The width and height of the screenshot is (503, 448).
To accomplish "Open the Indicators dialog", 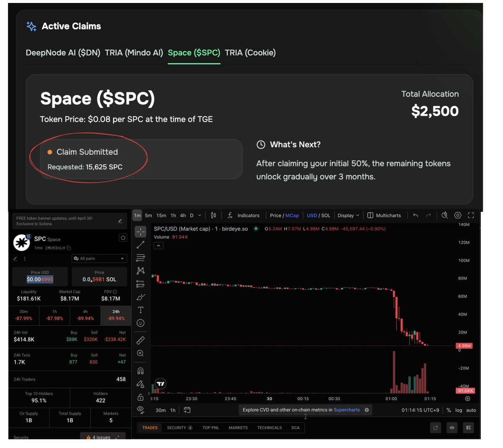I will coord(244,215).
